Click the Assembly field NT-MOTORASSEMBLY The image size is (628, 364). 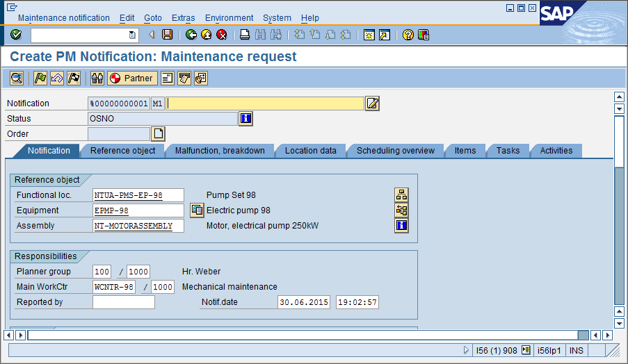click(138, 226)
